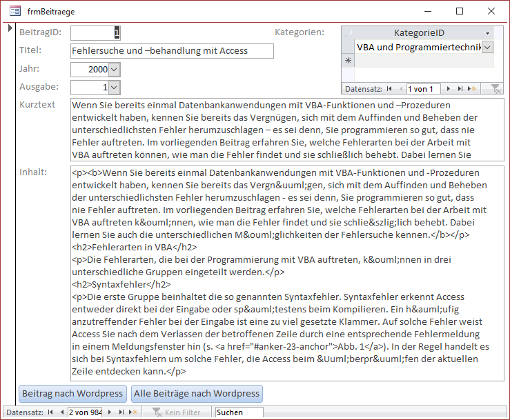Click the VBA und Programmiertechnik cell

418,47
